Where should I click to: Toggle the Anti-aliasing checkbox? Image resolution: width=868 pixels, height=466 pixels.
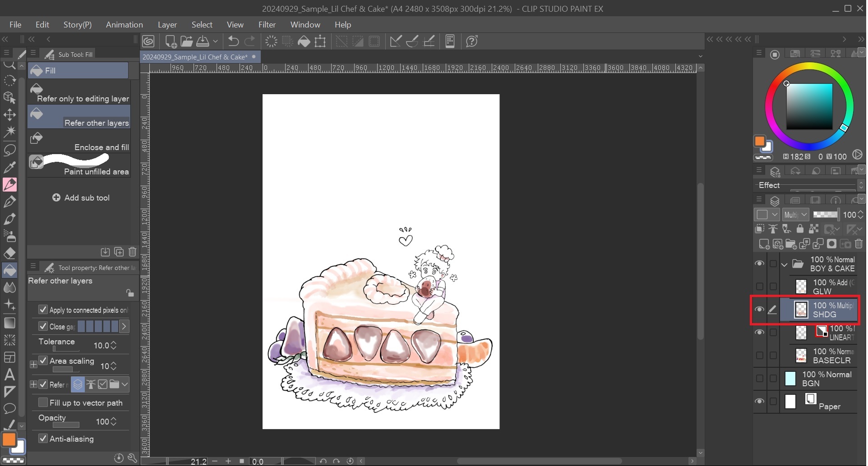tap(43, 438)
